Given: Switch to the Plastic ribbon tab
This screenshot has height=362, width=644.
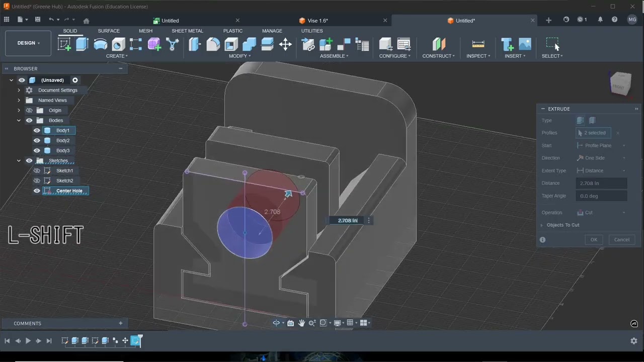Looking at the screenshot, I should click(232, 31).
